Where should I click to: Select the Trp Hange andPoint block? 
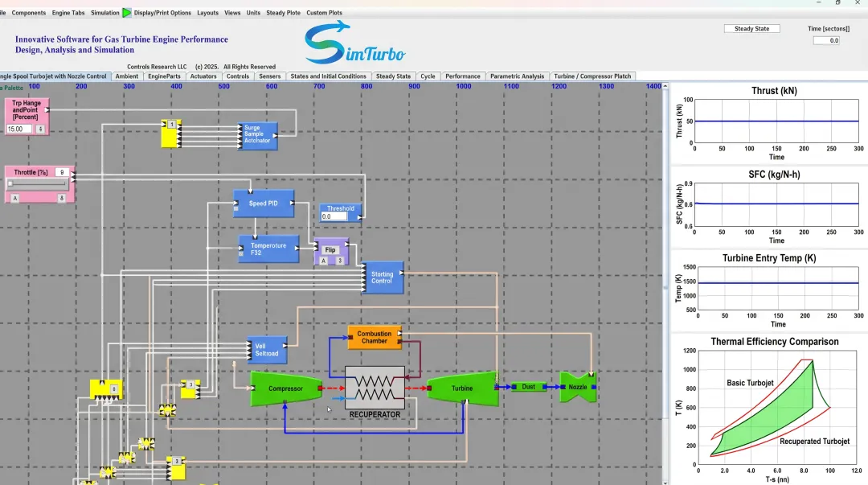coord(26,117)
